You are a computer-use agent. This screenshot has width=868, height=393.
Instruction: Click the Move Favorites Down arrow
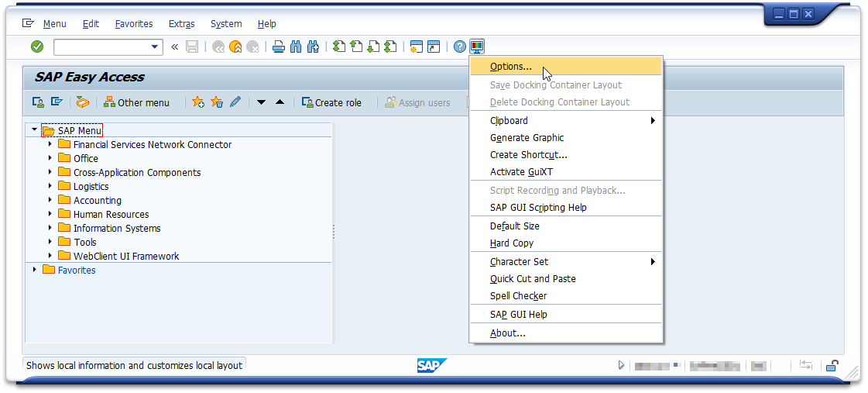pos(261,102)
